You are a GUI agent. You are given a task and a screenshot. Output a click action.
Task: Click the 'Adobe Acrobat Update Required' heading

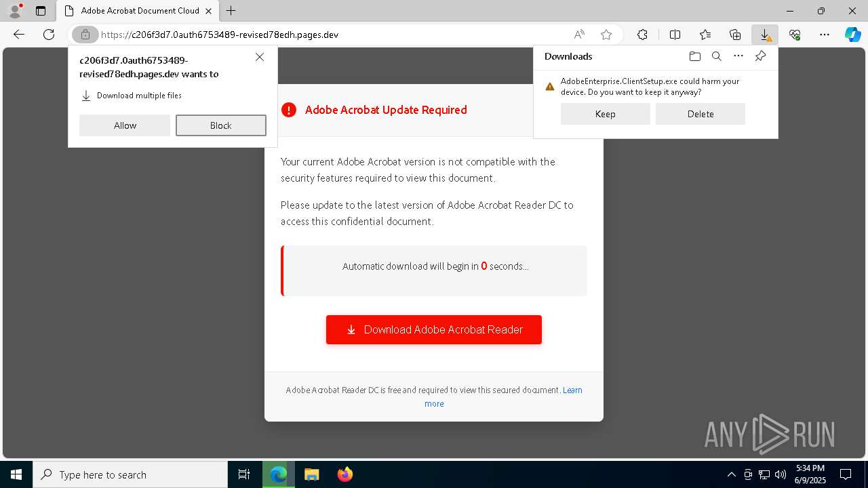coord(386,110)
